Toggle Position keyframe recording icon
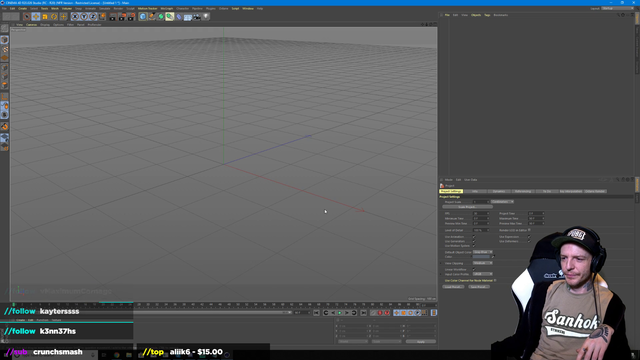The width and height of the screenshot is (640, 360). pyautogui.click(x=396, y=313)
